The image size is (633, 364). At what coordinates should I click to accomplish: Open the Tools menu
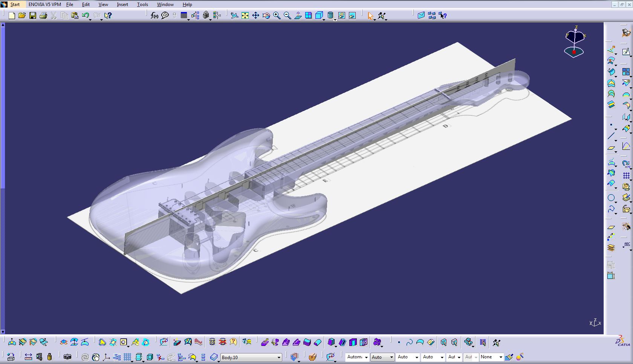point(142,5)
